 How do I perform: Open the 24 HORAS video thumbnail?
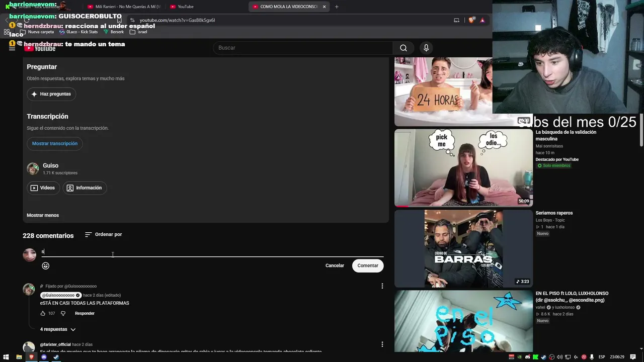443,91
